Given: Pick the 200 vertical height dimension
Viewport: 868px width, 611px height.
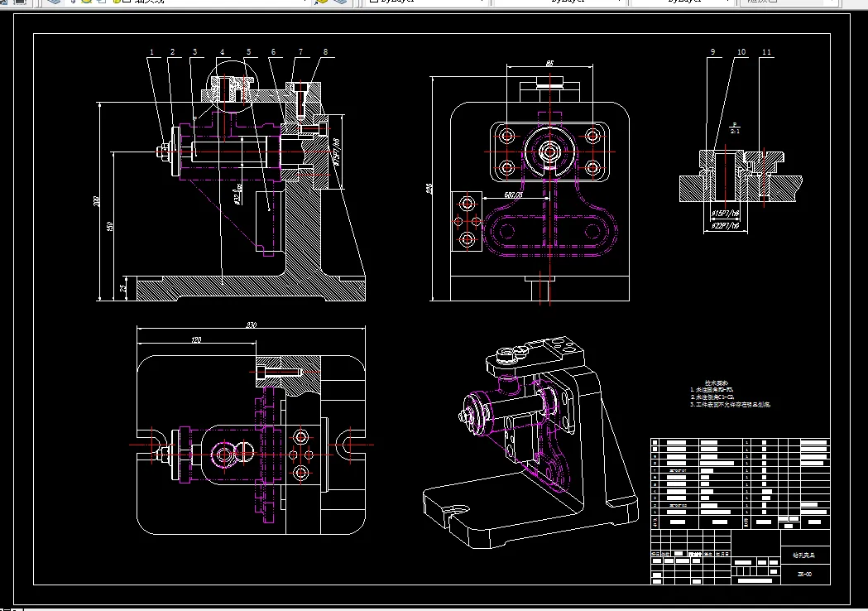Looking at the screenshot, I should [x=96, y=201].
